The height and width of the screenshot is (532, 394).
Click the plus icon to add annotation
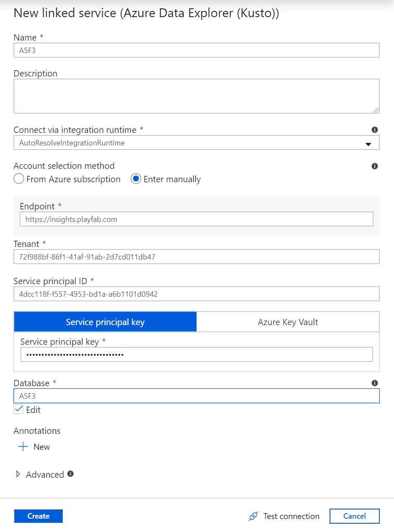(23, 447)
